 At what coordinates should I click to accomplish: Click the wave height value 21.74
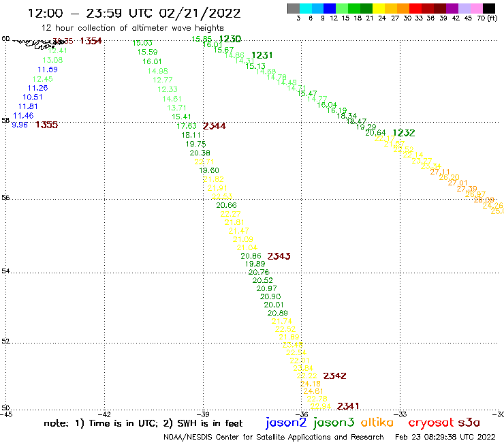(282, 321)
